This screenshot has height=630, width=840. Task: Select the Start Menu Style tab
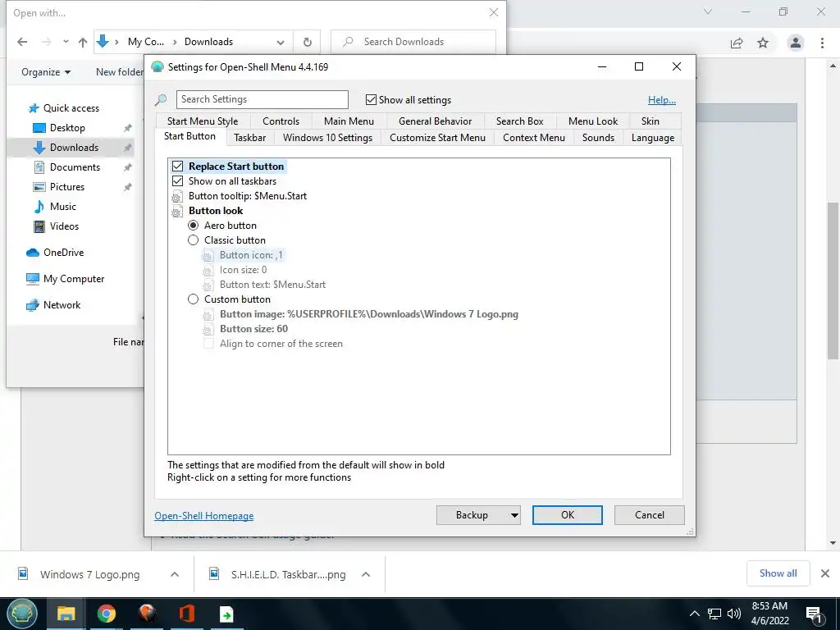(203, 121)
